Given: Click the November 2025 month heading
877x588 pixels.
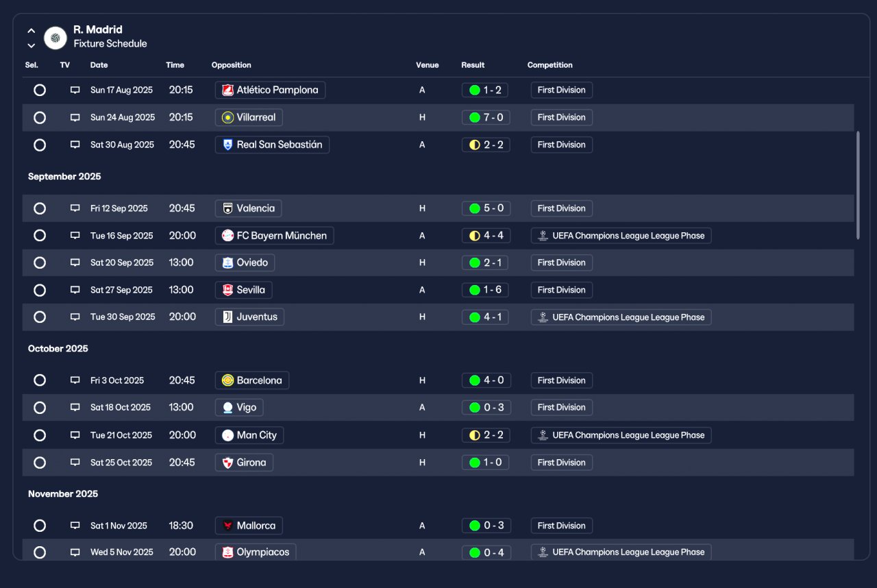Looking at the screenshot, I should (63, 494).
